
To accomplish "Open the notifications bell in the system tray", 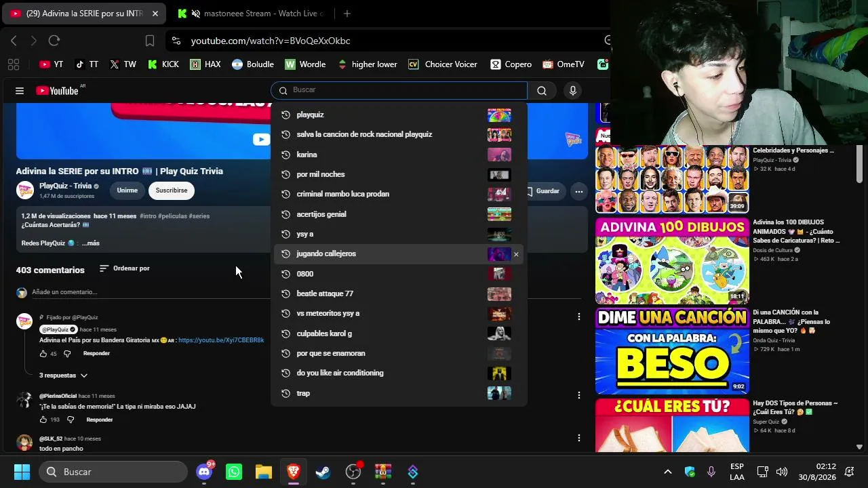I will [849, 472].
